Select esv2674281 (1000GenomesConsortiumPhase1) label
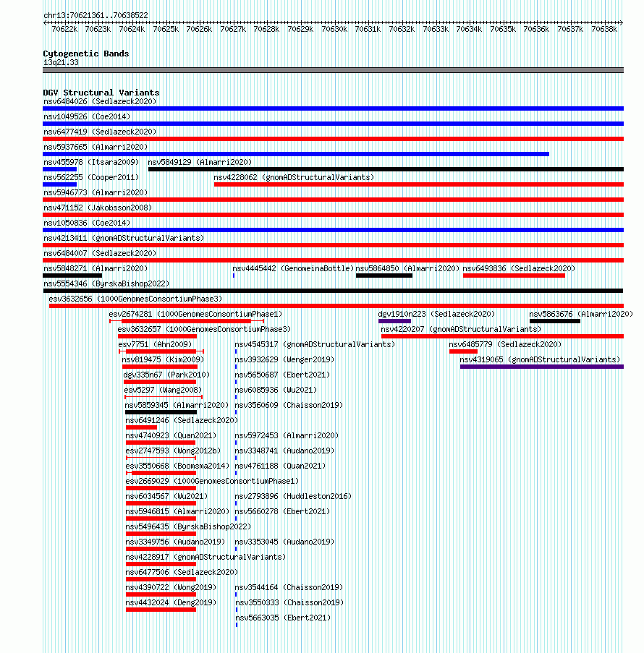 [195, 315]
